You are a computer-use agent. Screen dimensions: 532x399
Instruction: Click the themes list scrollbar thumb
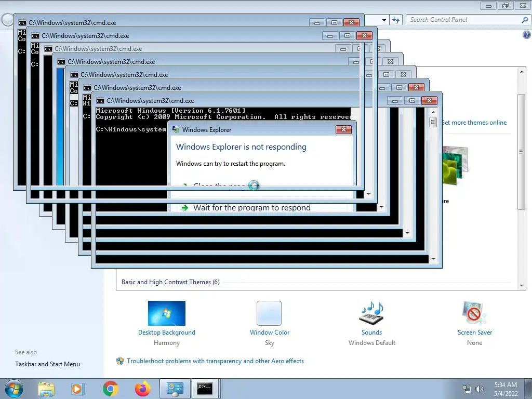pos(522,152)
